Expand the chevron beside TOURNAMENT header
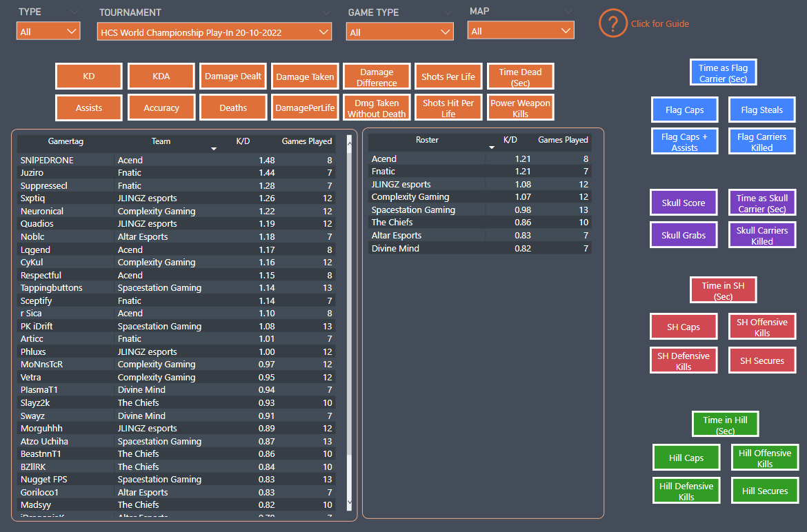 tap(326, 12)
